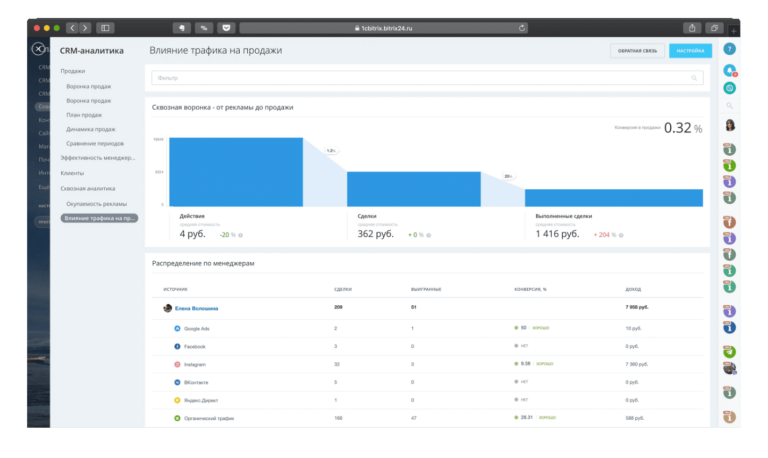Expand the Клиенты section
This screenshot has height=458, width=768.
pyautogui.click(x=72, y=173)
